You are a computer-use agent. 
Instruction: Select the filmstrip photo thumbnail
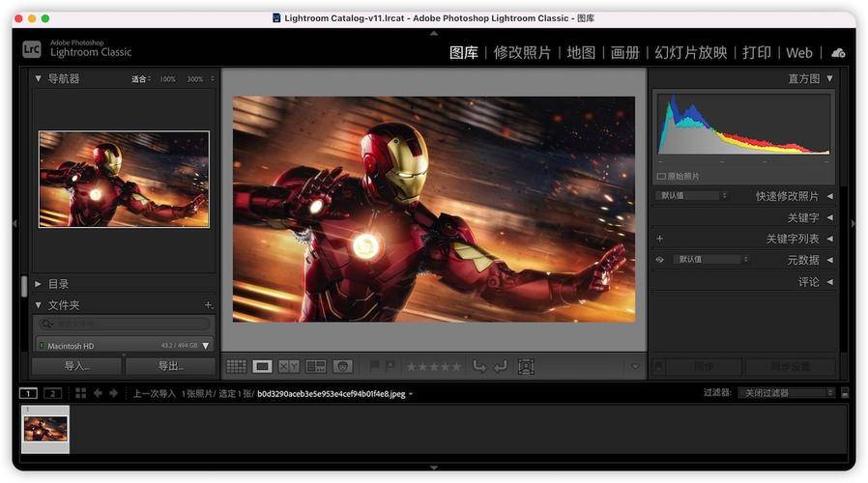click(45, 429)
